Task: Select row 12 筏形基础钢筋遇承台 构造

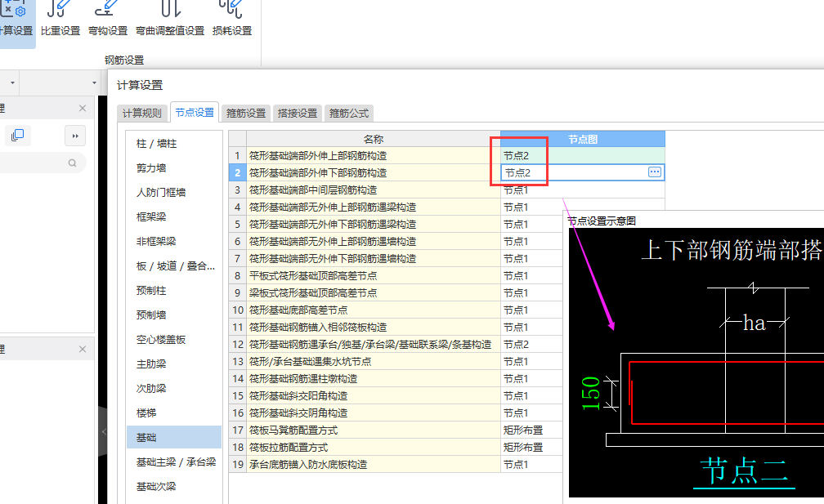Action: point(373,345)
